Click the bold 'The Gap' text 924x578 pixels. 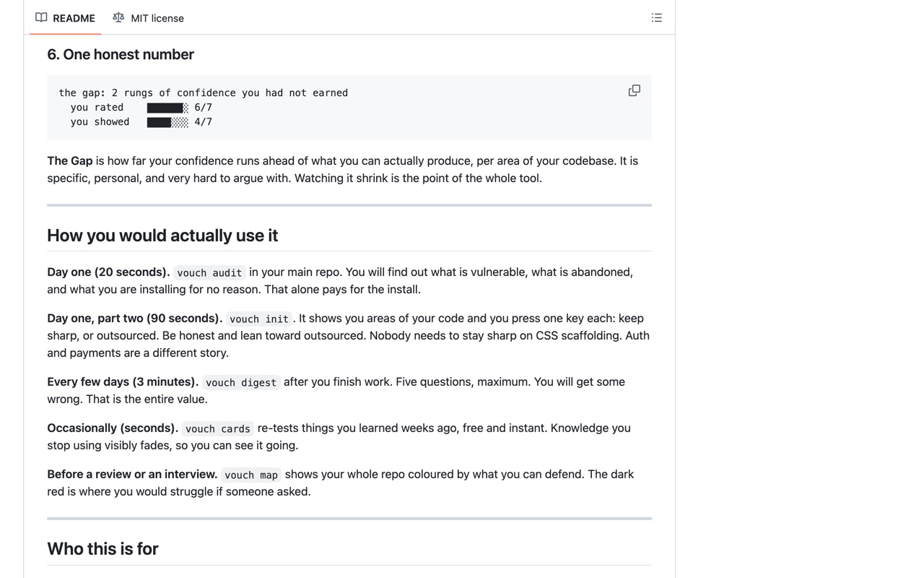point(70,161)
